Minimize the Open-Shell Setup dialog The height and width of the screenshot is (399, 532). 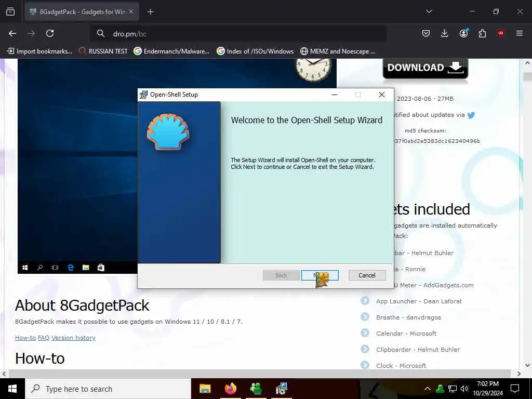(x=335, y=95)
